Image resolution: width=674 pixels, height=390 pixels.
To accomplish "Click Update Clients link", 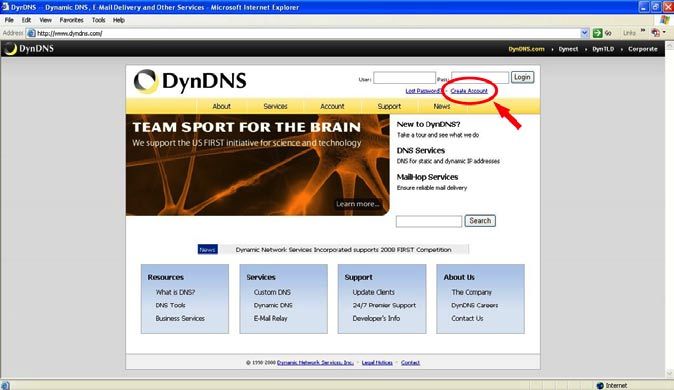I will pos(374,292).
